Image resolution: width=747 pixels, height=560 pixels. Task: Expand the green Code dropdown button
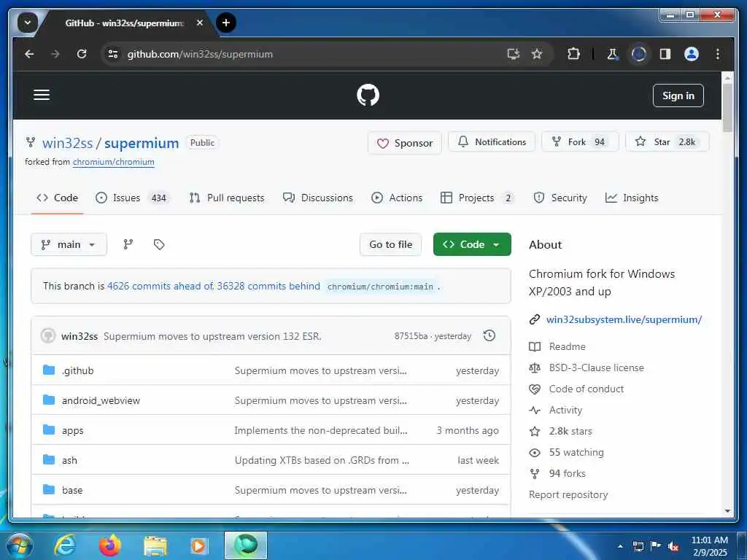click(472, 244)
